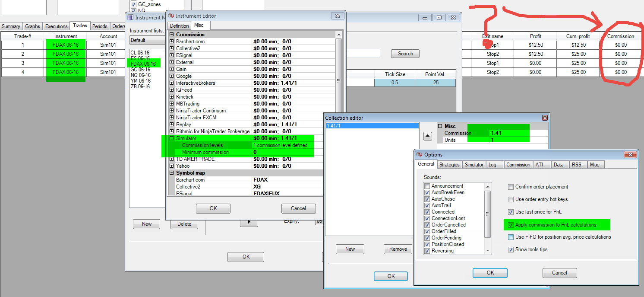Expand the Barchart.com commission row
Image resolution: width=644 pixels, height=297 pixels.
171,42
